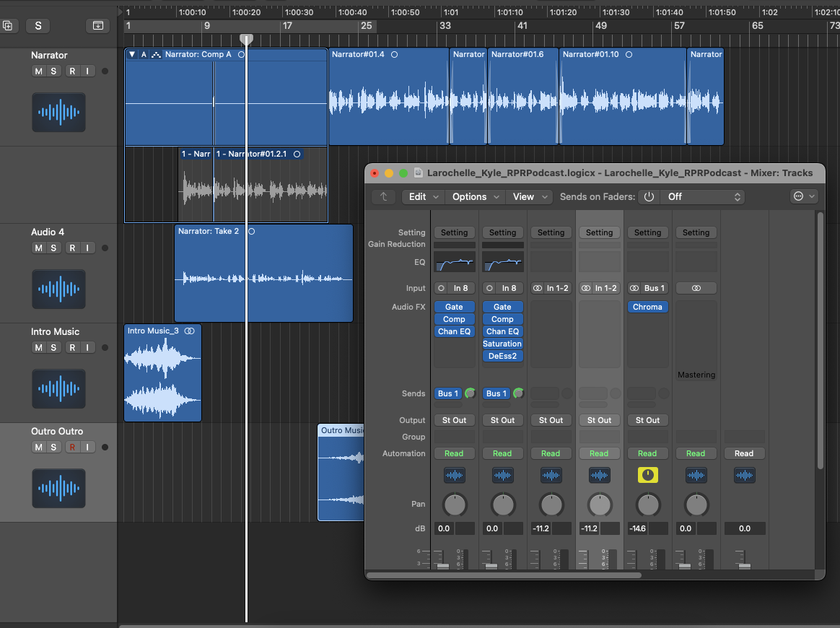Adjust first channel pan knob
840x628 pixels.
(455, 505)
